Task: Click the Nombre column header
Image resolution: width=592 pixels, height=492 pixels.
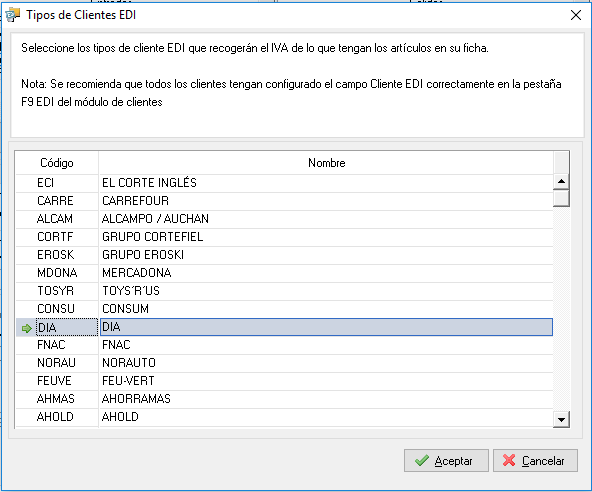Action: [x=326, y=163]
